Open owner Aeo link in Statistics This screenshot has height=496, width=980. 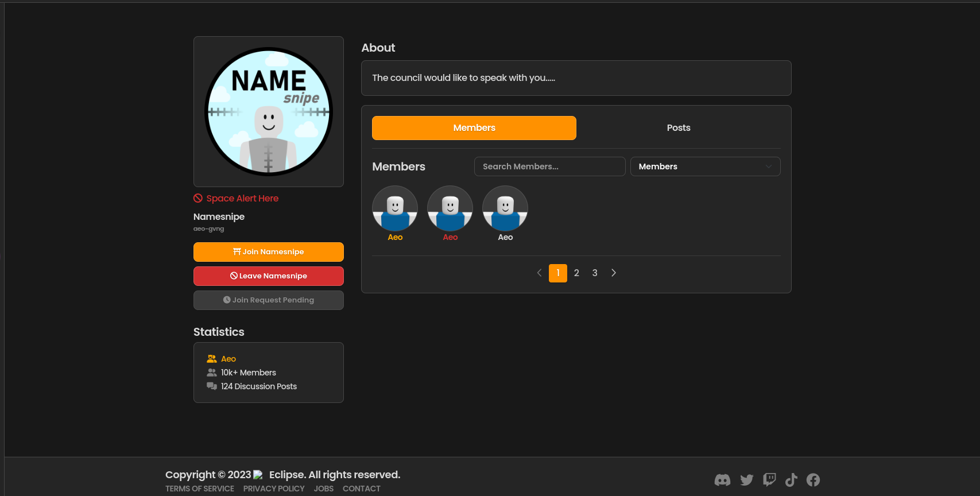click(228, 359)
